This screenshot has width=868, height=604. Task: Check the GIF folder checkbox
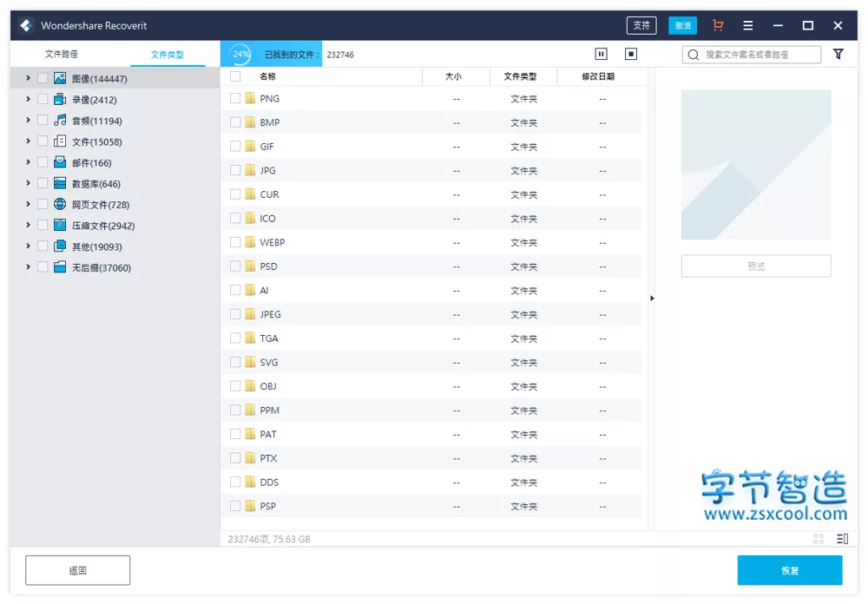pos(235,146)
